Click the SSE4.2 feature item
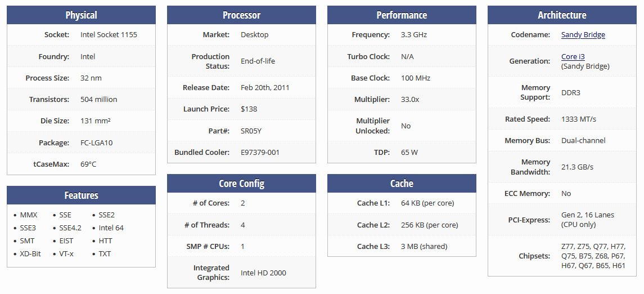Screen dimensions: 644x294 click(x=70, y=228)
